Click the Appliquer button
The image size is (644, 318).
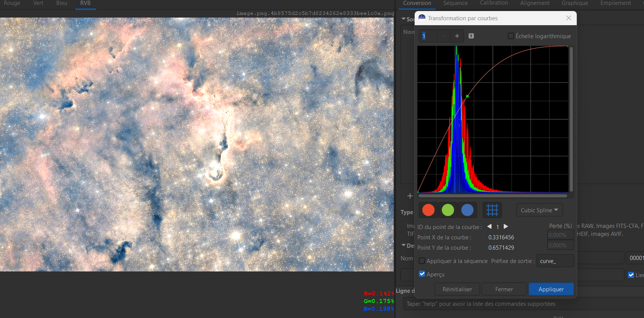tap(551, 289)
